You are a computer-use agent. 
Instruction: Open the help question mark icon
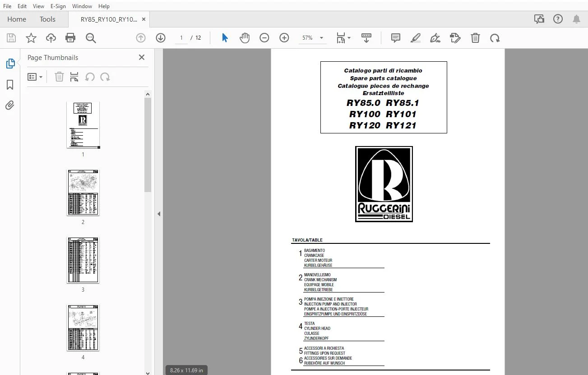pos(558,19)
